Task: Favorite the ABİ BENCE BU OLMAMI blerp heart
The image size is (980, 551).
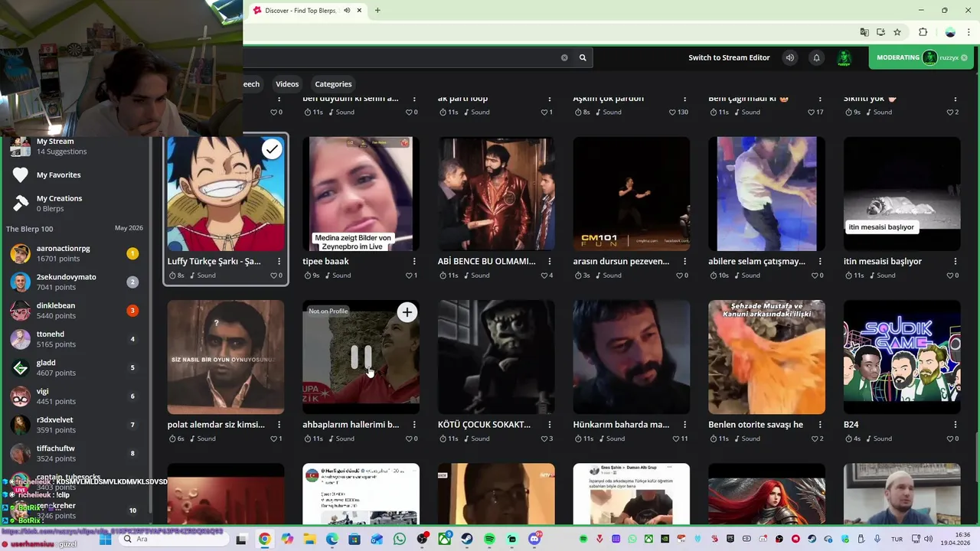Action: 544,275
